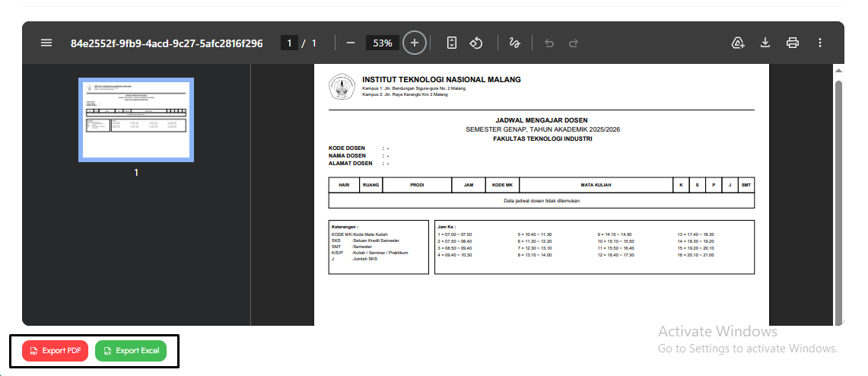Click the vertical scrollbar up arrow
The image size is (868, 376).
(x=838, y=71)
